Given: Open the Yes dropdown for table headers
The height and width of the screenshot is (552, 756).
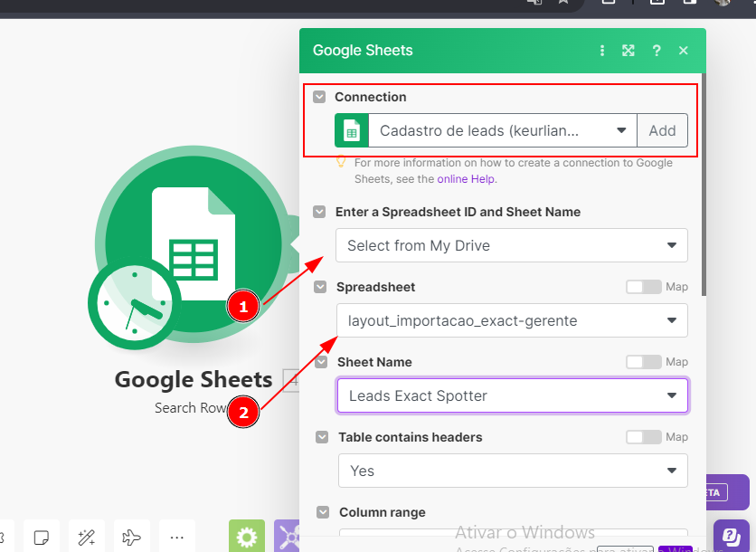Looking at the screenshot, I should pos(513,471).
